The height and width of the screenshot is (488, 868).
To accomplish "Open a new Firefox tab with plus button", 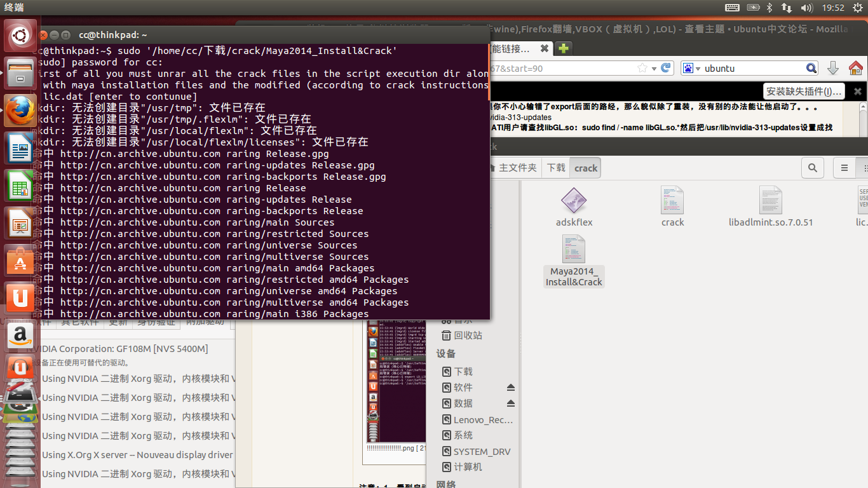I will tap(564, 48).
